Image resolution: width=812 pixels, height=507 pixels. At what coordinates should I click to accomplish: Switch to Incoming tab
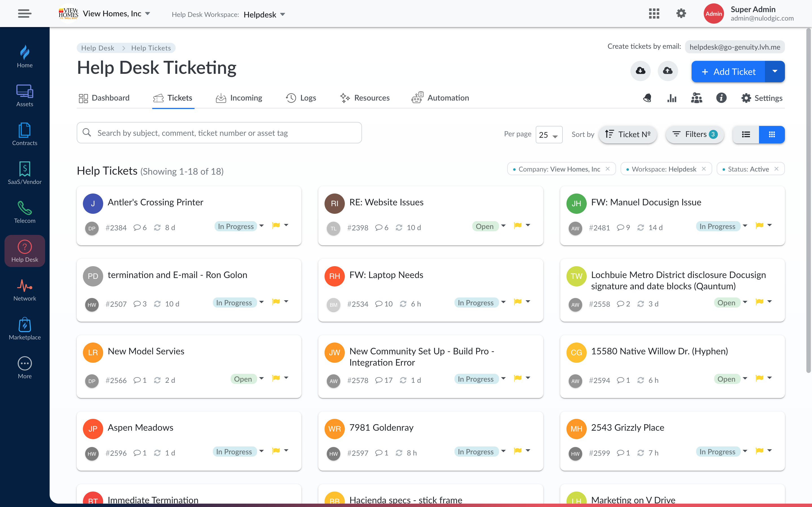(x=246, y=97)
